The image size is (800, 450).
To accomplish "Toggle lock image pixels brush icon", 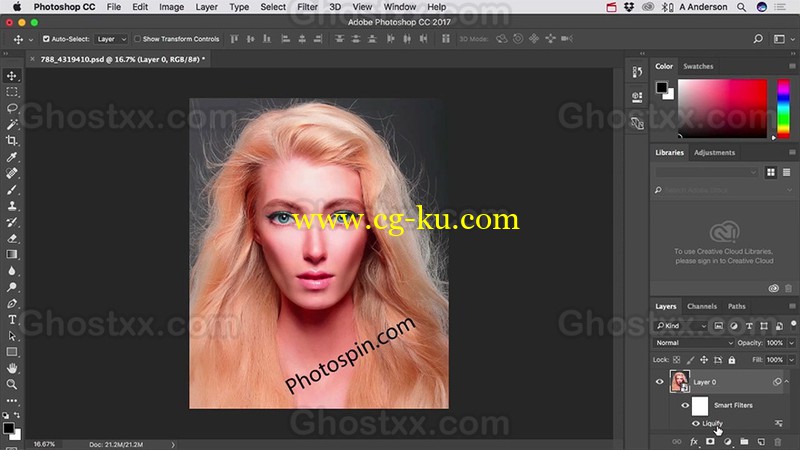I will [x=690, y=360].
